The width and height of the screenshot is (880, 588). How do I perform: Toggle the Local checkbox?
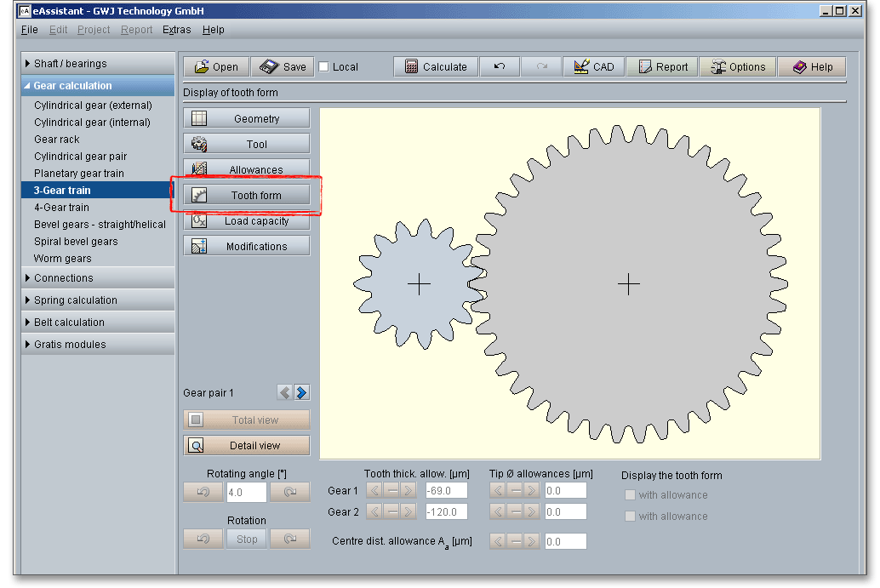[x=324, y=67]
